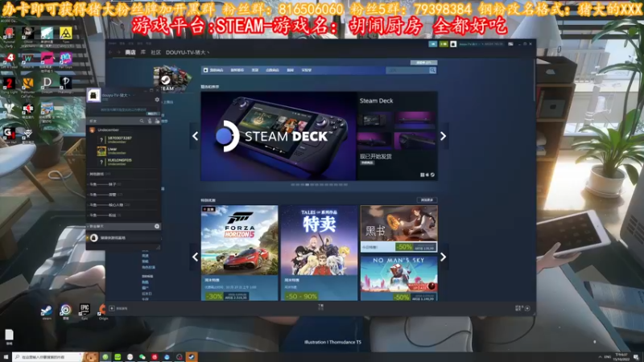The height and width of the screenshot is (362, 644).
Task: Search friends with the magnifier icon
Action: [x=142, y=121]
